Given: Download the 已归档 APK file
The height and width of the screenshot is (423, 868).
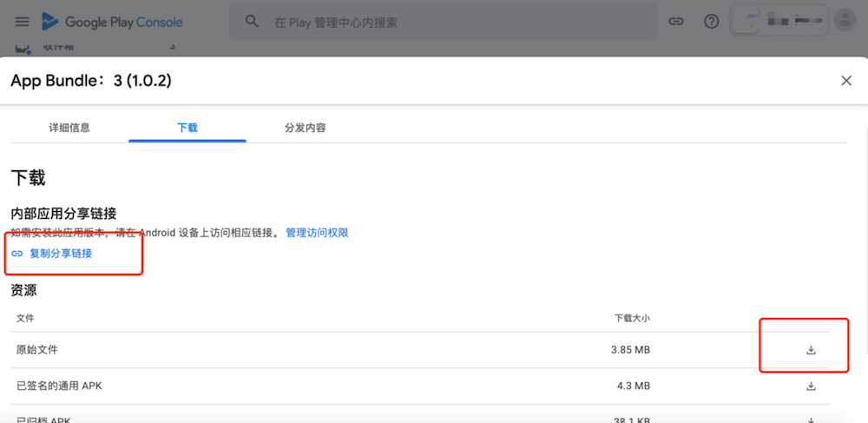Looking at the screenshot, I should pos(812,419).
